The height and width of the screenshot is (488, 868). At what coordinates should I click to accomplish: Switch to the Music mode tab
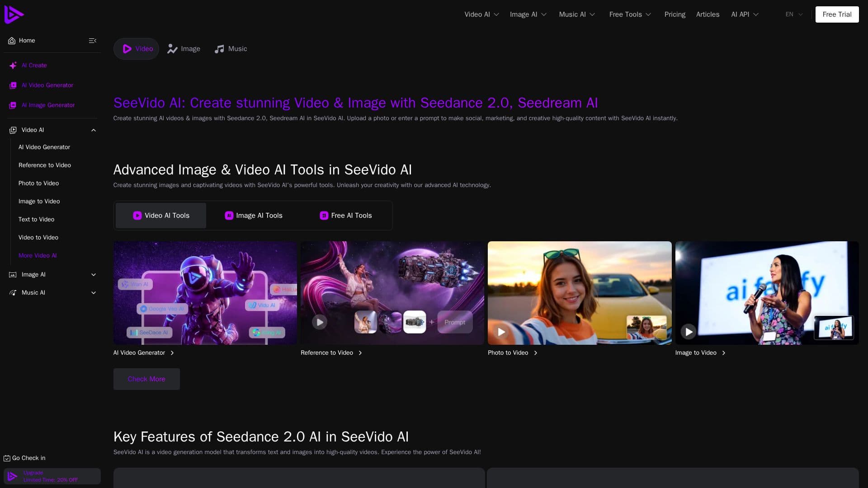[231, 49]
